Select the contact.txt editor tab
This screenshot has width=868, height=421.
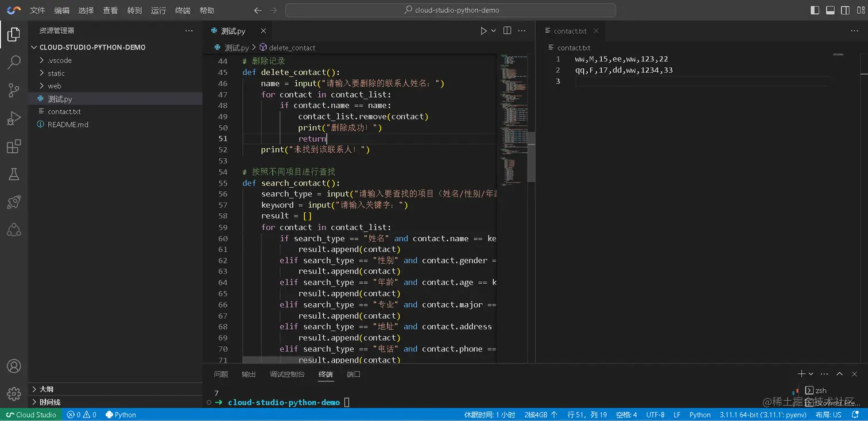569,31
